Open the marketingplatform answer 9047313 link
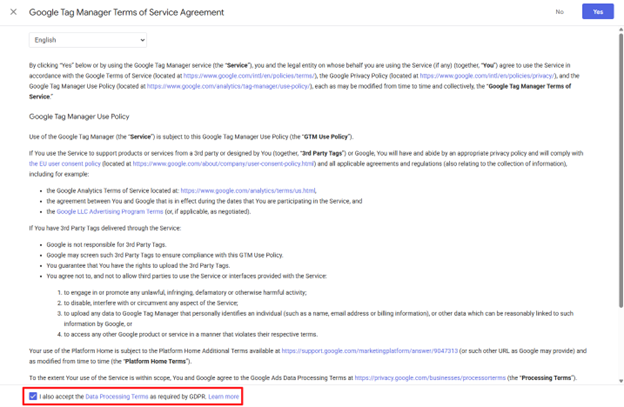624x407 pixels. 370,351
